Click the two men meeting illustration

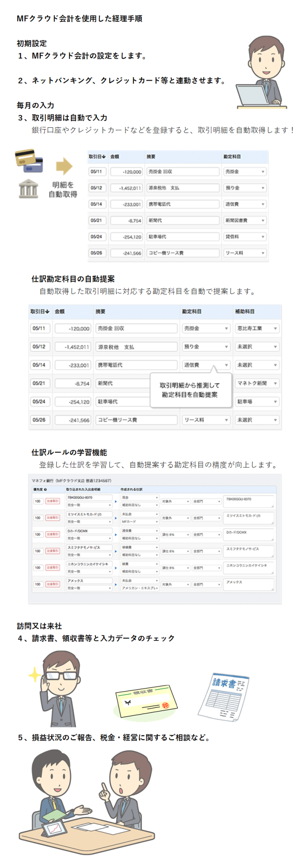87,802
